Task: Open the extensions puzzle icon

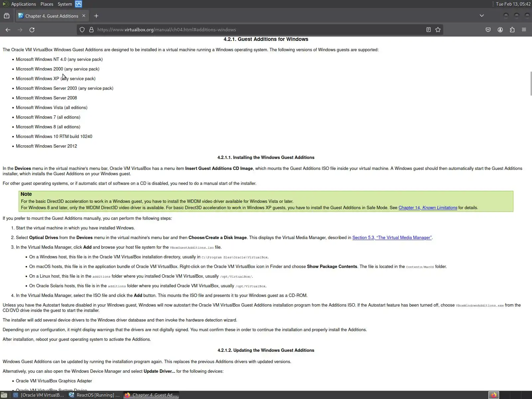Action: click(x=512, y=30)
